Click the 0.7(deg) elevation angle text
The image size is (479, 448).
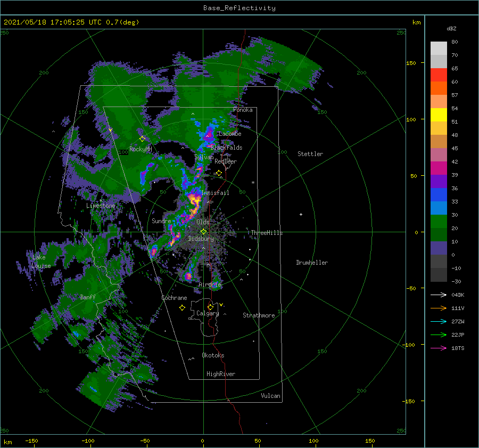tap(122, 22)
